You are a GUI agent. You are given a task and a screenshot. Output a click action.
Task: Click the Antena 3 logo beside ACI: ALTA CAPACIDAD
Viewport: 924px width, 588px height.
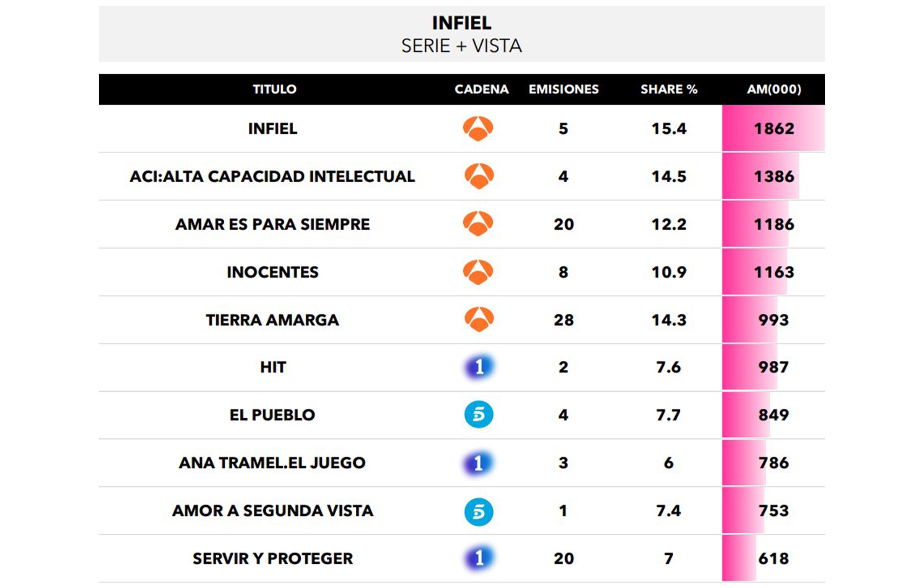(x=479, y=176)
